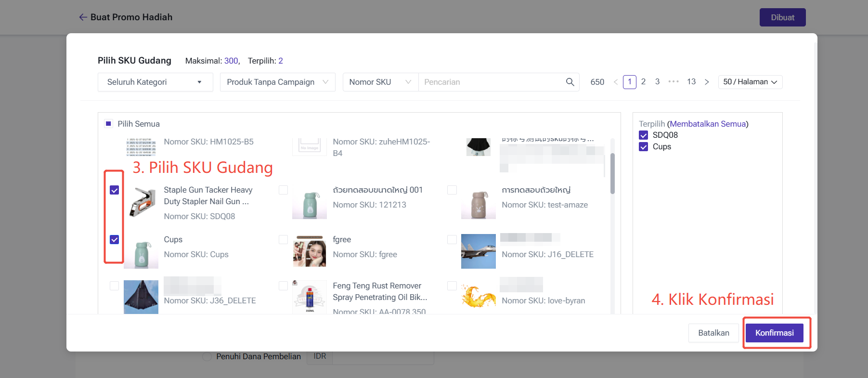
Task: Toggle the Pilih Semua checkbox
Action: click(x=109, y=124)
